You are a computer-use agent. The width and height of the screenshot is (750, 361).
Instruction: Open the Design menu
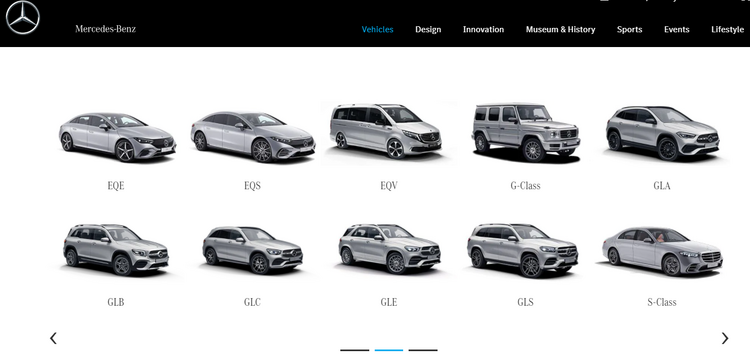point(428,29)
